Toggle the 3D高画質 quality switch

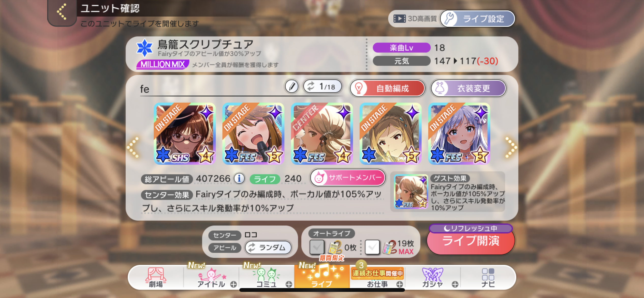(x=415, y=19)
